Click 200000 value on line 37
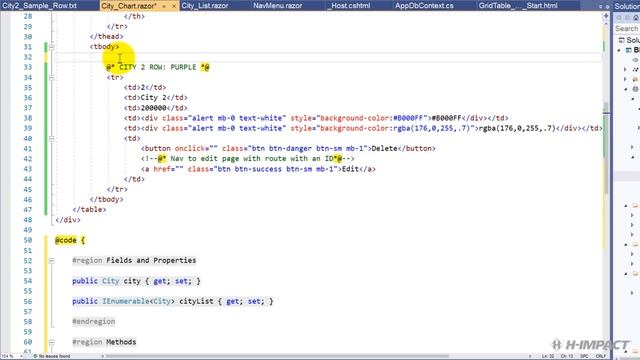Screen dimensions: 640x360 153,108
